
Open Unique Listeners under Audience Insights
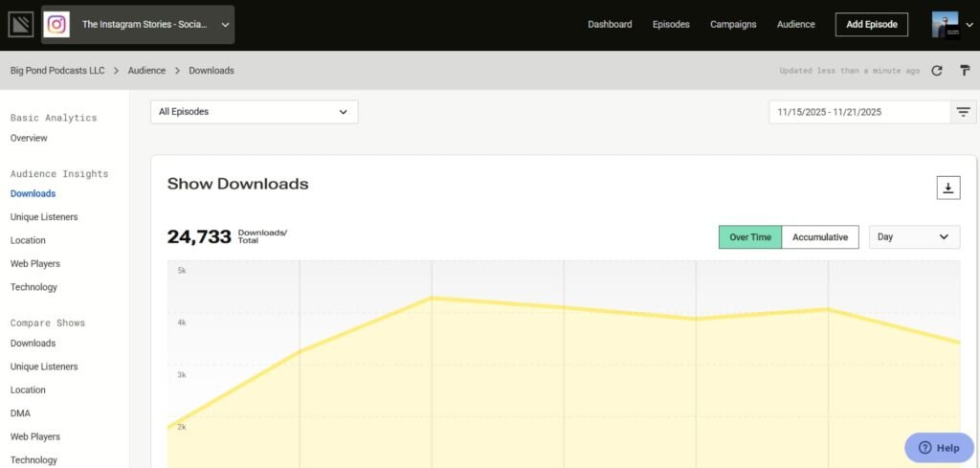click(x=44, y=217)
